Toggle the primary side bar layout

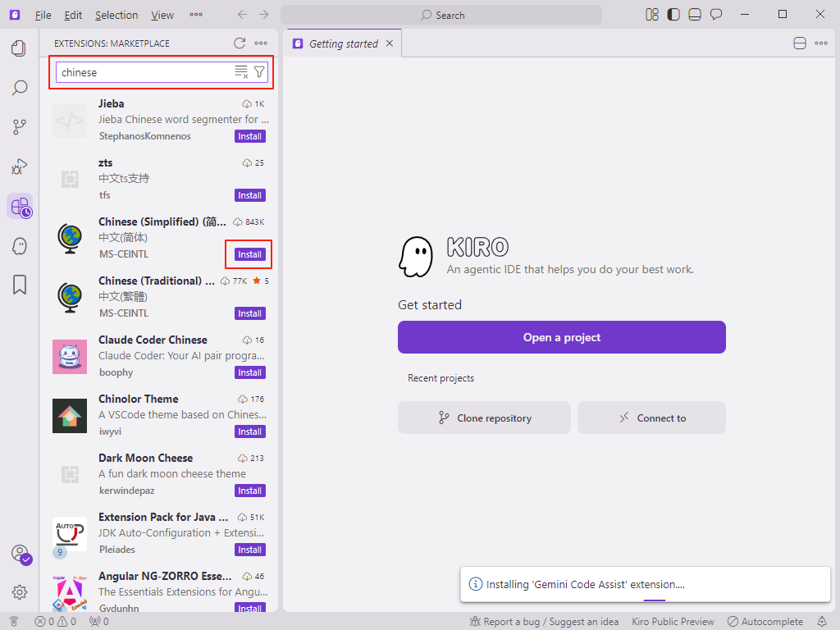click(673, 15)
